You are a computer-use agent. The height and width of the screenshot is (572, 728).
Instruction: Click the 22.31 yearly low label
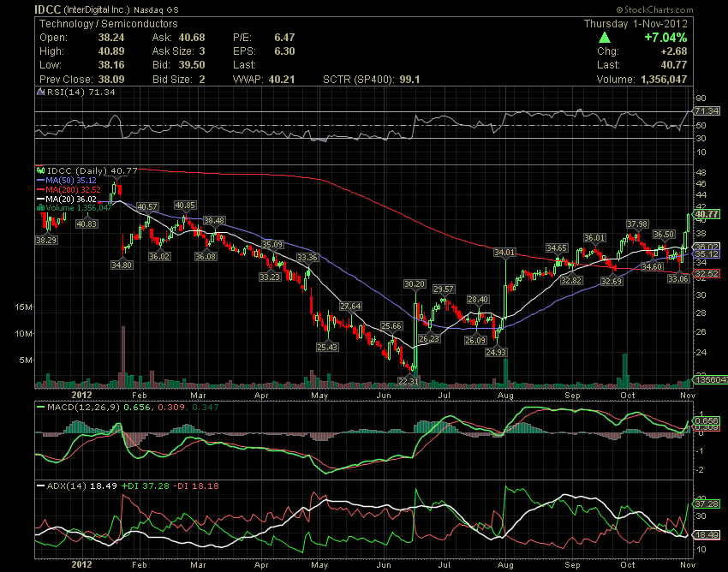click(x=409, y=381)
